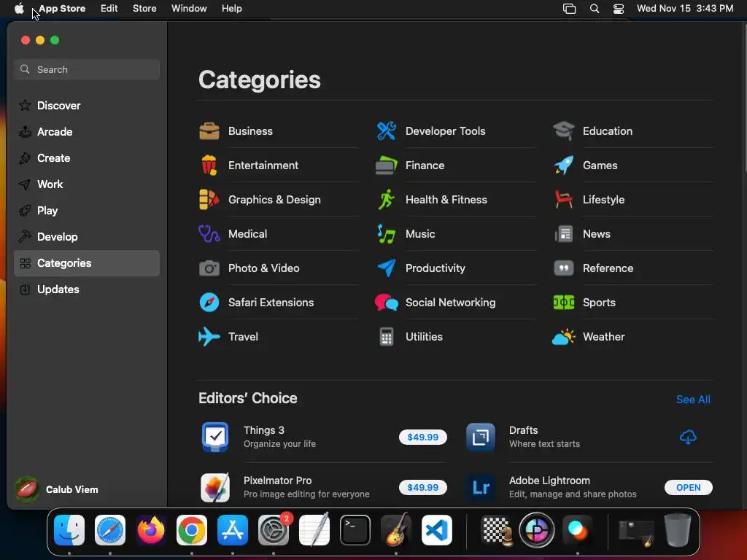Viewport: 747px width, 560px height.
Task: Open the Apple menu
Action: 19,9
